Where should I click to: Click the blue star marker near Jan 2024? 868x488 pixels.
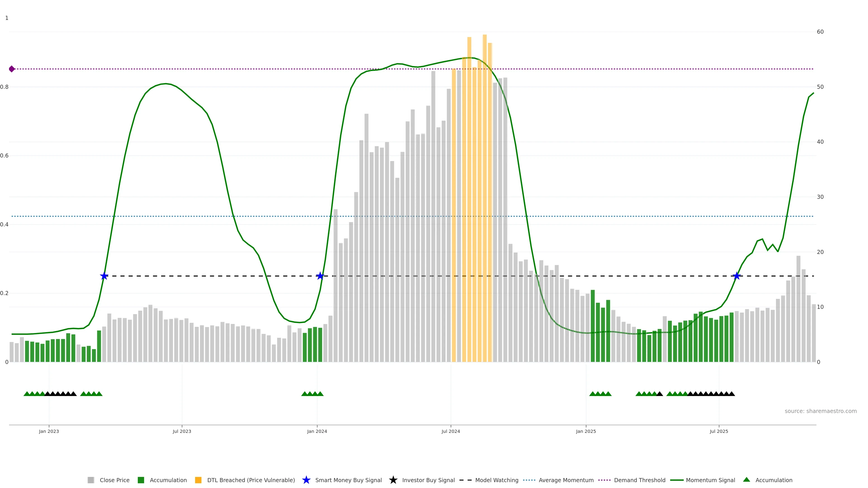tap(320, 276)
